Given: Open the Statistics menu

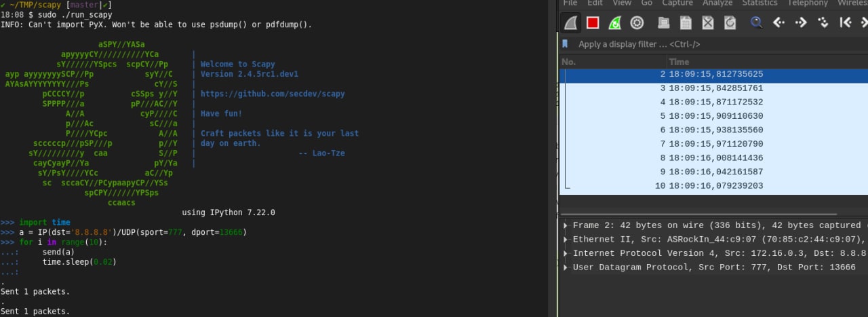Looking at the screenshot, I should (759, 3).
